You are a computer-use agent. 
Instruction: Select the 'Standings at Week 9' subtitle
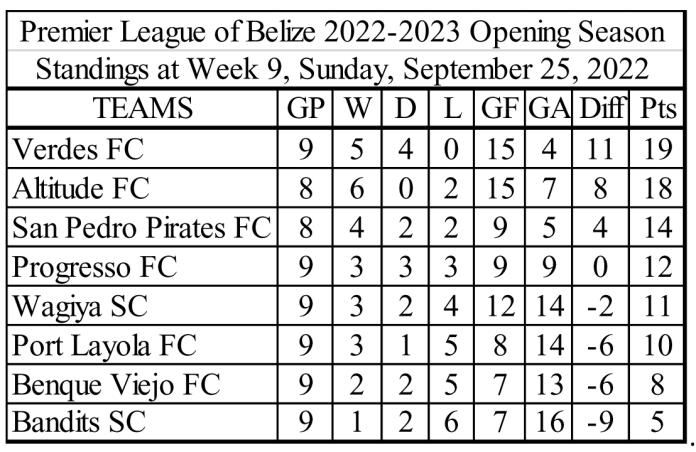coord(342,70)
